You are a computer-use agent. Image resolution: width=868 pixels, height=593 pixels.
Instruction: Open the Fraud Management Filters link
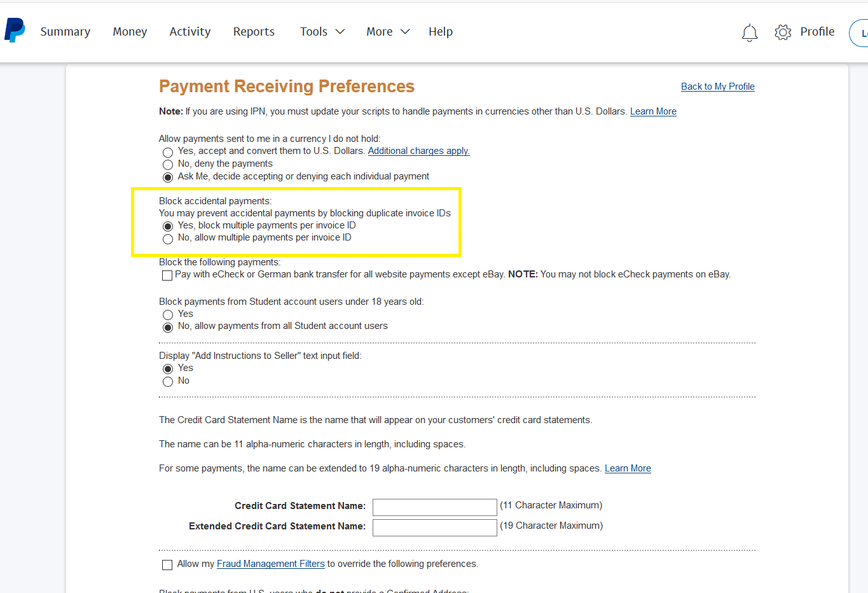pyautogui.click(x=270, y=564)
